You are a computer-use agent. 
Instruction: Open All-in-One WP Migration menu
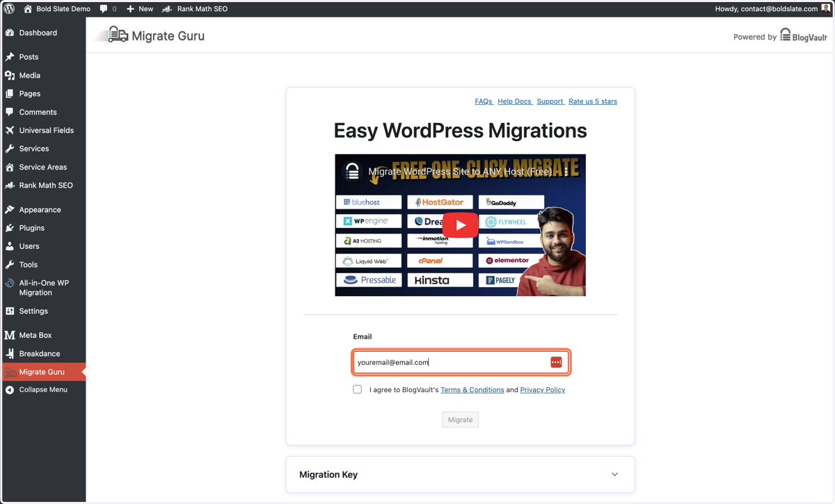click(43, 288)
